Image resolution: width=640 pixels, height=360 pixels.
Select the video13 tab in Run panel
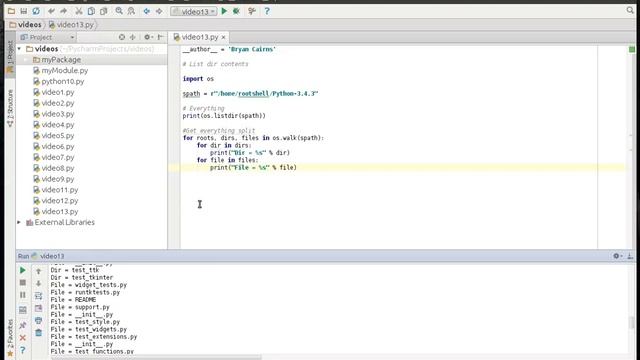point(48,256)
